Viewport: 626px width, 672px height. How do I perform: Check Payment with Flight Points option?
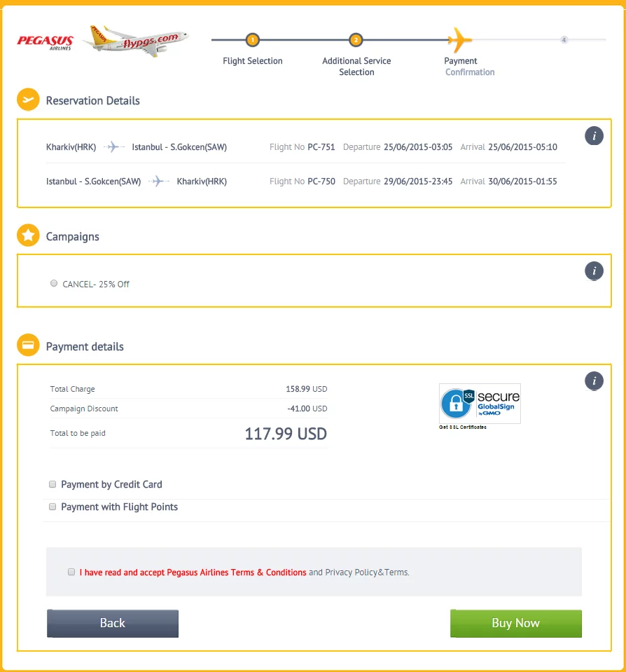click(x=53, y=507)
